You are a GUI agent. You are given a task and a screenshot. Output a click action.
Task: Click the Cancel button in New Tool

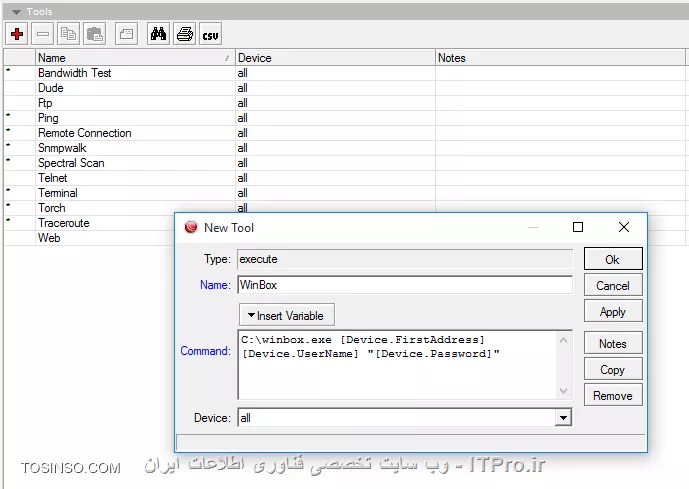[x=613, y=286]
